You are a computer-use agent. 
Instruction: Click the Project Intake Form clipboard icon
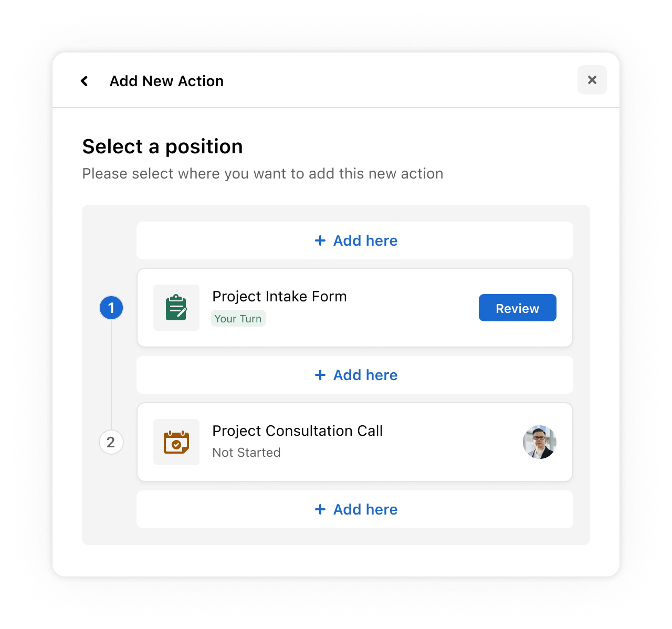[176, 308]
